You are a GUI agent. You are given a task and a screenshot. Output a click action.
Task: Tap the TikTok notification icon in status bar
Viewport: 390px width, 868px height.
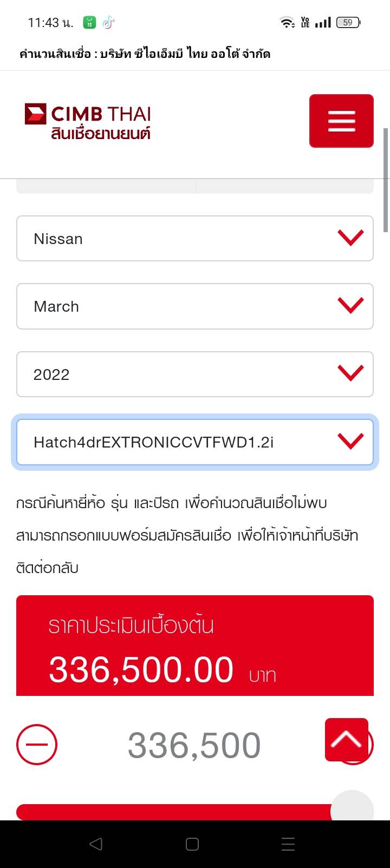point(109,23)
